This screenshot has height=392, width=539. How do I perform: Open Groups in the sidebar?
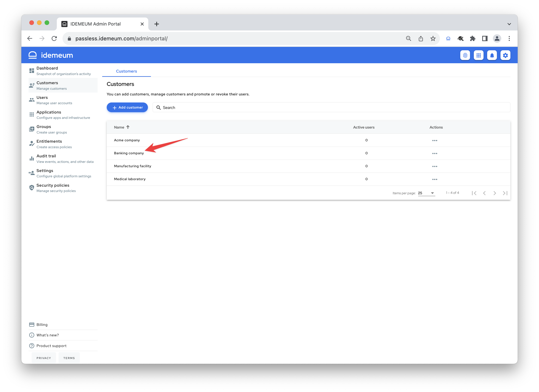[x=63, y=129]
